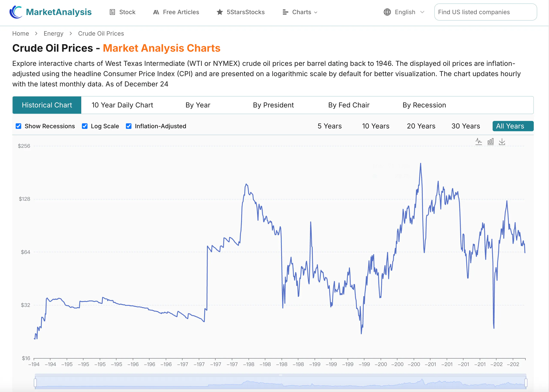Click the globe language icon
Viewport: 549px width, 392px height.
pyautogui.click(x=387, y=12)
